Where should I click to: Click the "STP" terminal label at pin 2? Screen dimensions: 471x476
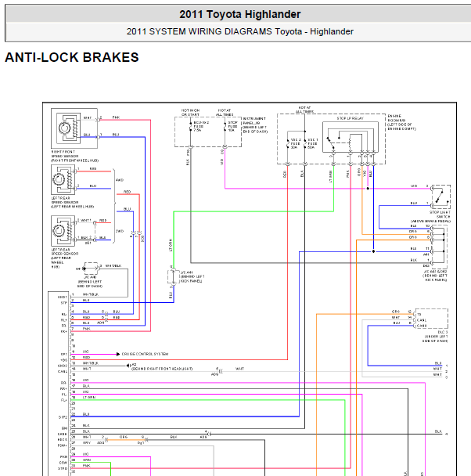64,303
